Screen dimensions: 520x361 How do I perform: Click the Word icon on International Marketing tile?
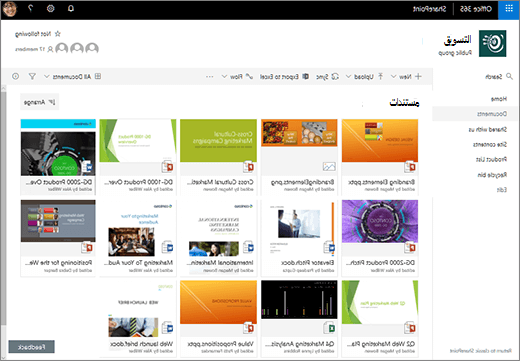tap(248, 247)
